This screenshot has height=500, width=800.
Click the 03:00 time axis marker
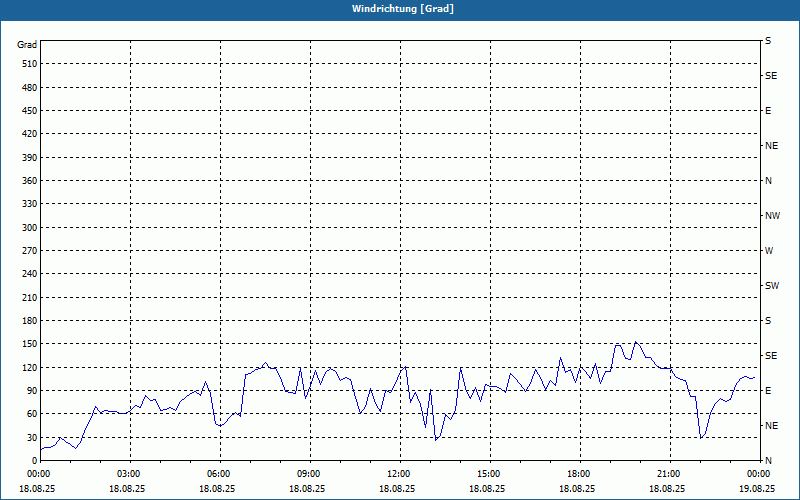tap(129, 473)
